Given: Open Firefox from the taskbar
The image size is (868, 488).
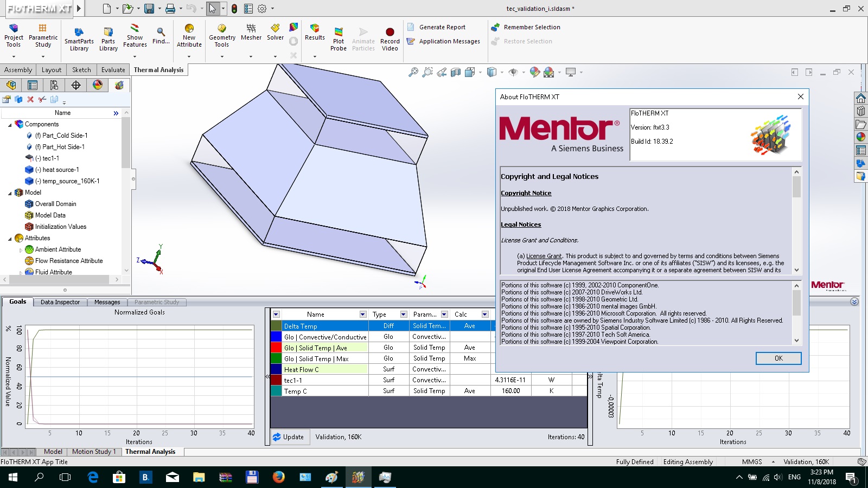Looking at the screenshot, I should (x=278, y=477).
